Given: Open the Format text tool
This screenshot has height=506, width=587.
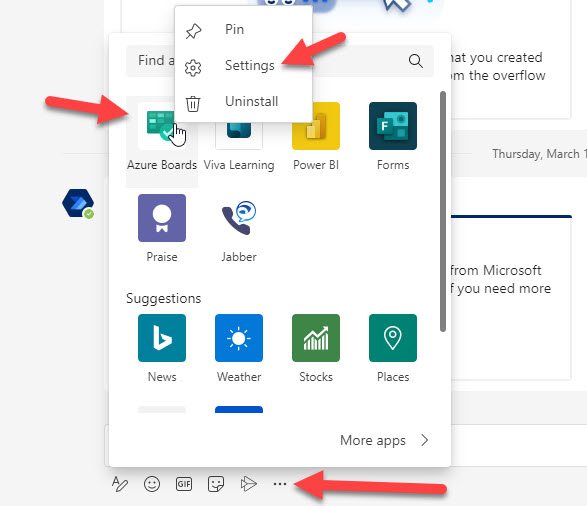Looking at the screenshot, I should tap(120, 484).
